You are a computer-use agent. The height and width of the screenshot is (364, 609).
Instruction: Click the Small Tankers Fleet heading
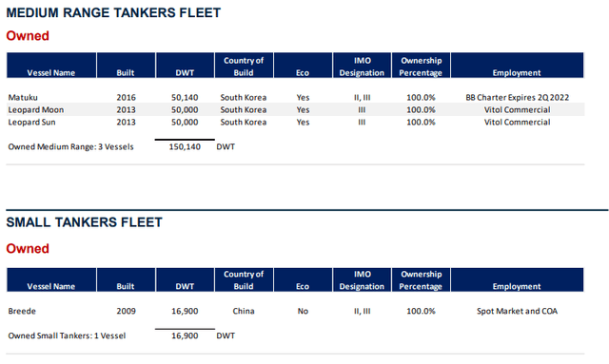pos(85,222)
